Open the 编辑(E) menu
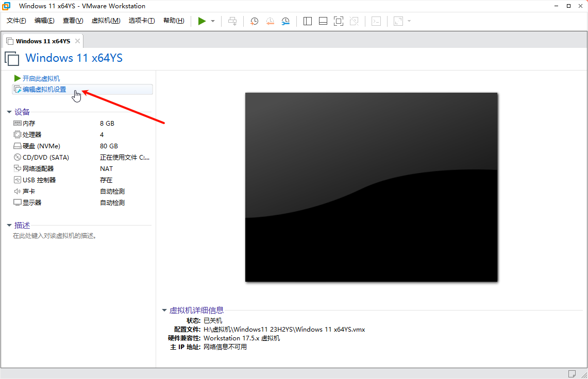The image size is (588, 379). (44, 21)
